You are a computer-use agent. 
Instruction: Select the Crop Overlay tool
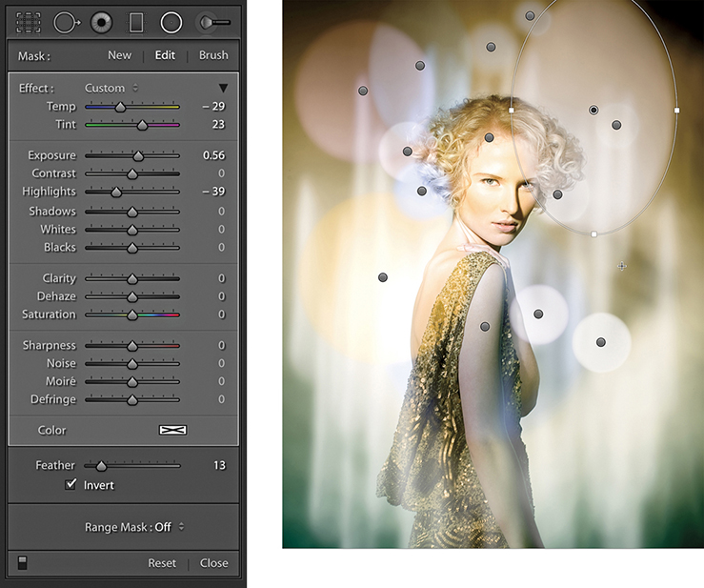pos(29,22)
